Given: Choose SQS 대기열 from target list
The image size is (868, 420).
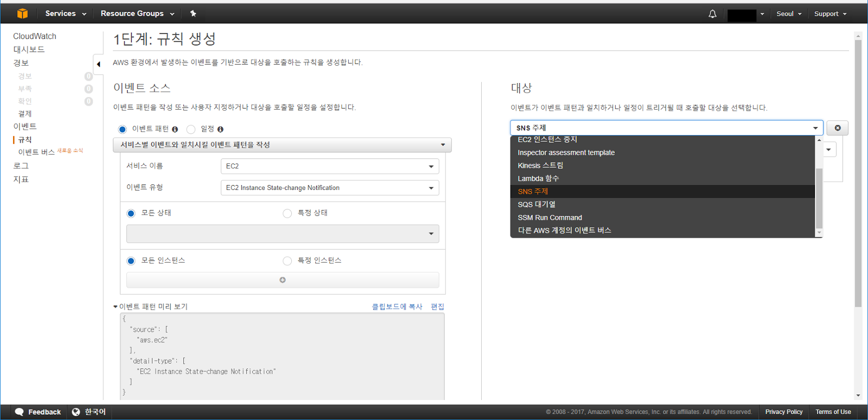Looking at the screenshot, I should coord(662,205).
